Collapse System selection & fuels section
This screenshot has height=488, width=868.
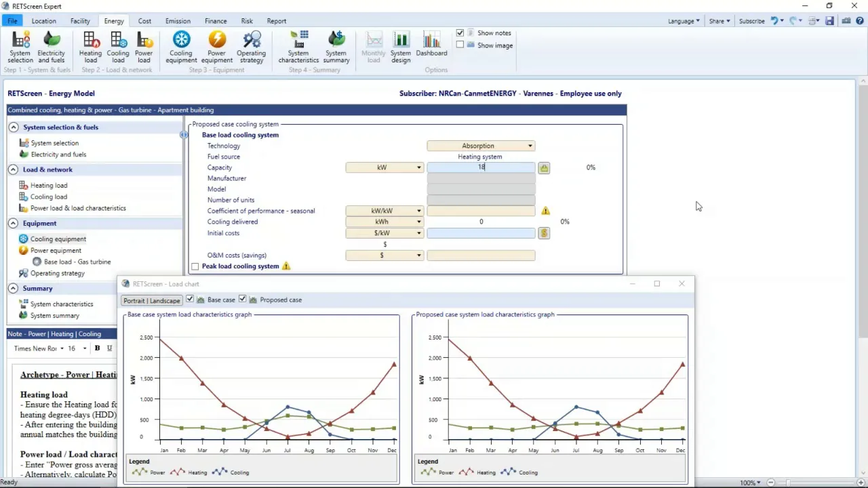point(13,127)
